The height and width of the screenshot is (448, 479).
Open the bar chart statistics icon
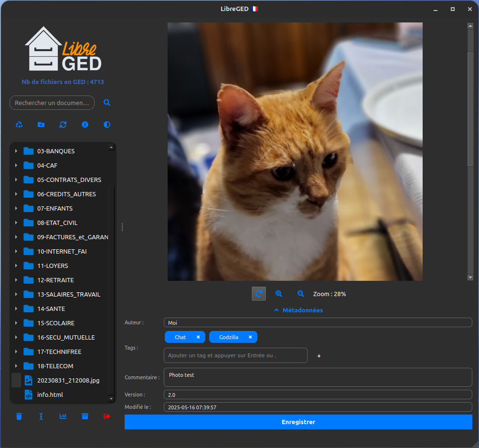pos(63,416)
